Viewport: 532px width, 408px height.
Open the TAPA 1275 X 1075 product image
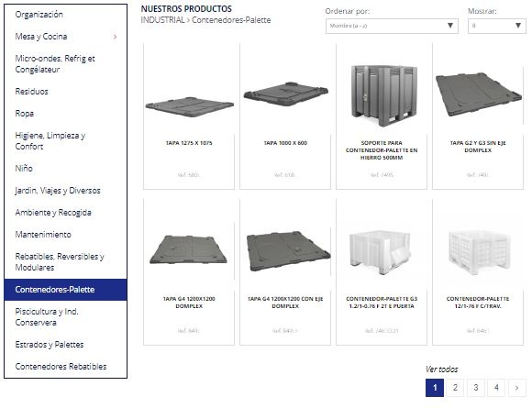point(189,107)
